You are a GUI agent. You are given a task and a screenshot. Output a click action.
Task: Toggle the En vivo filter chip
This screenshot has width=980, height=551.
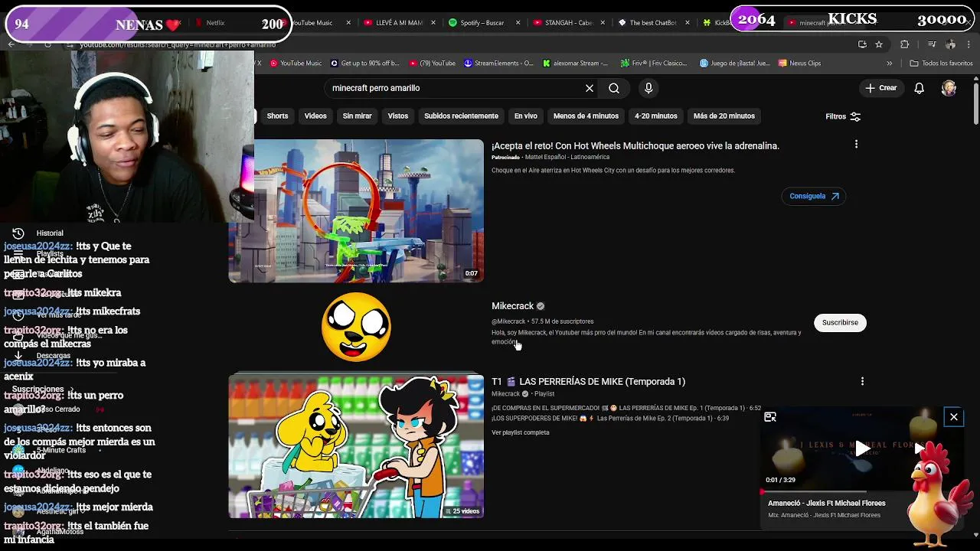coord(525,116)
